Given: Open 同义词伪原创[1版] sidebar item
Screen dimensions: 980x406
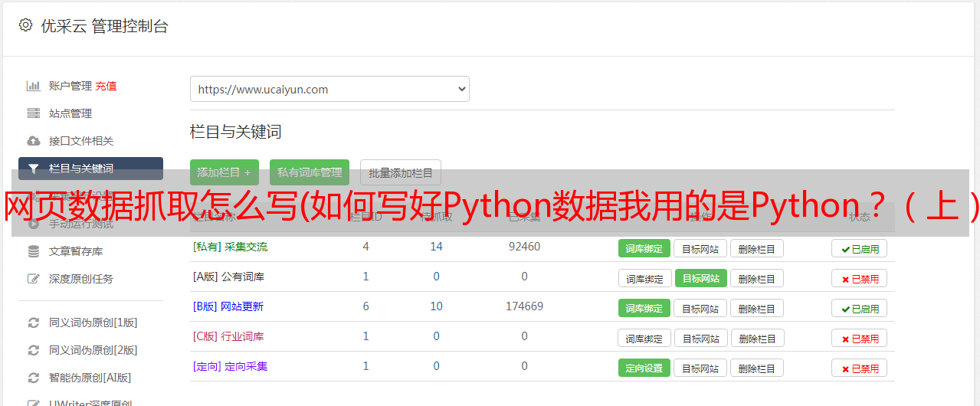Looking at the screenshot, I should [x=93, y=323].
